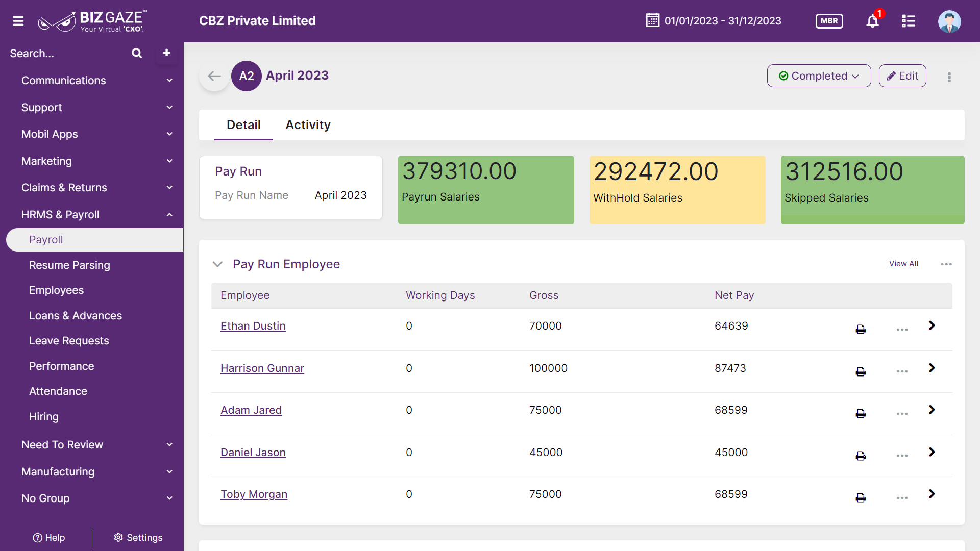980x551 pixels.
Task: Open more options for Harrison Gunnar row
Action: pos(902,371)
